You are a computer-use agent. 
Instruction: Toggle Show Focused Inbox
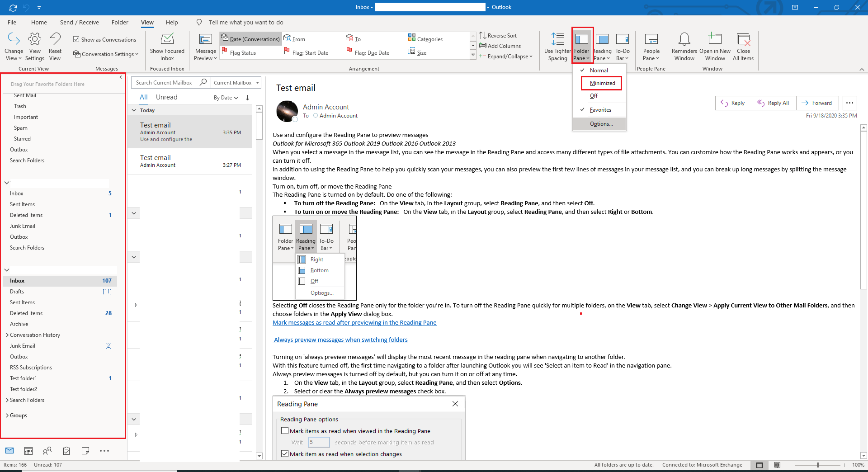click(x=167, y=47)
